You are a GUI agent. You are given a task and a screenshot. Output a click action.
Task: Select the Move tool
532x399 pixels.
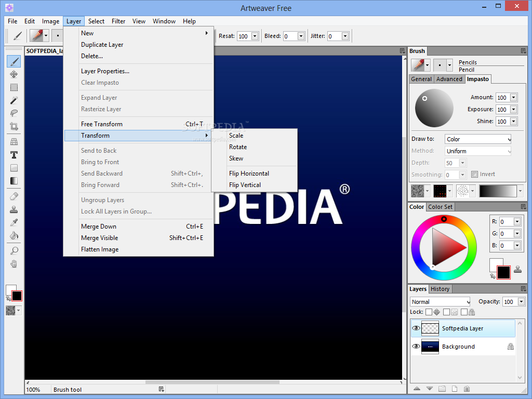pyautogui.click(x=14, y=74)
